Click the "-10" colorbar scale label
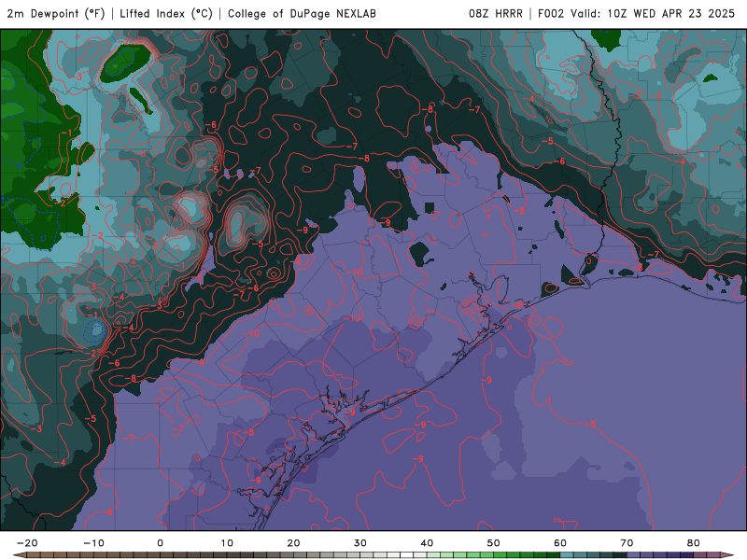Image resolution: width=747 pixels, height=560 pixels. pos(93,543)
